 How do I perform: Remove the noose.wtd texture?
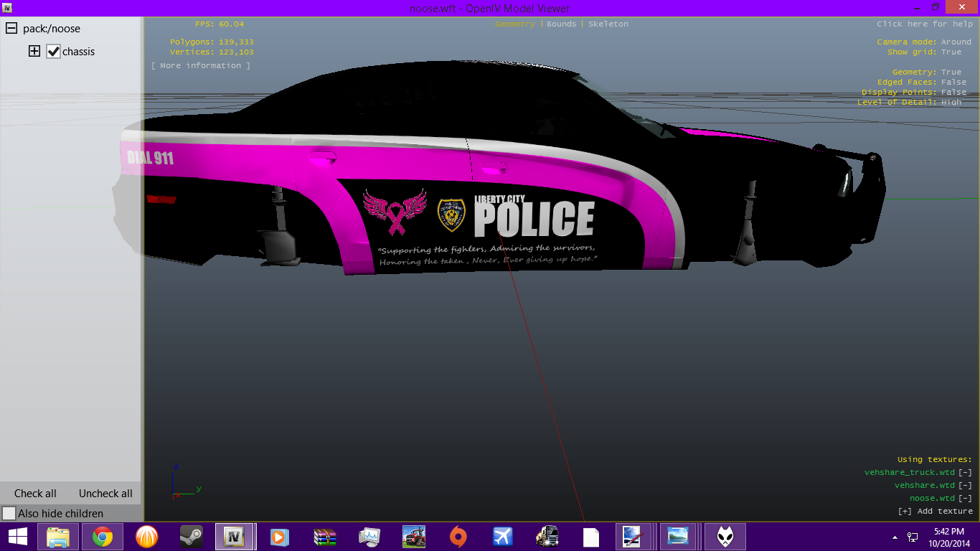[x=965, y=499]
